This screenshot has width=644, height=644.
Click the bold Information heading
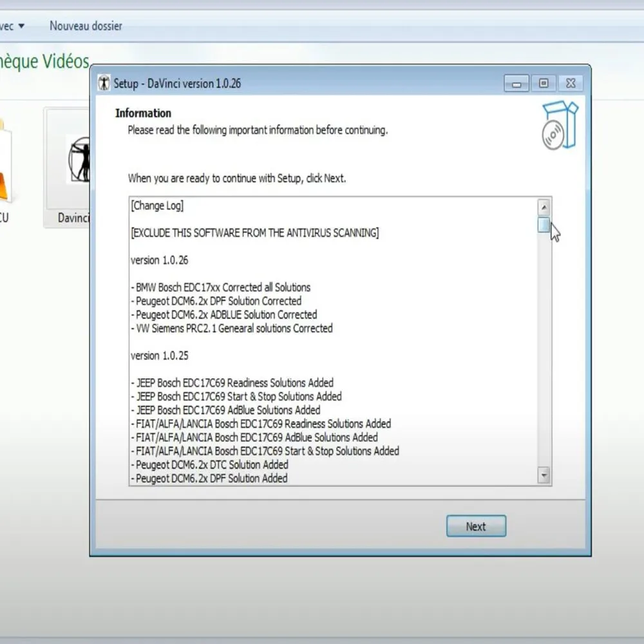pos(143,113)
